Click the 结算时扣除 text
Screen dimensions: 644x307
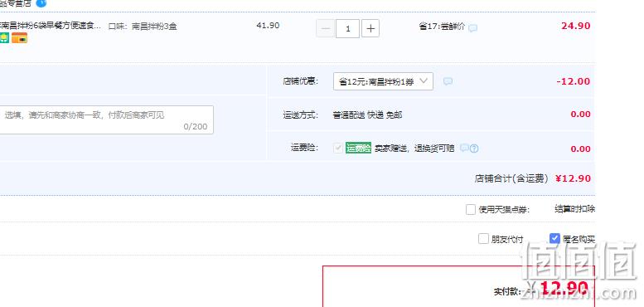574,209
